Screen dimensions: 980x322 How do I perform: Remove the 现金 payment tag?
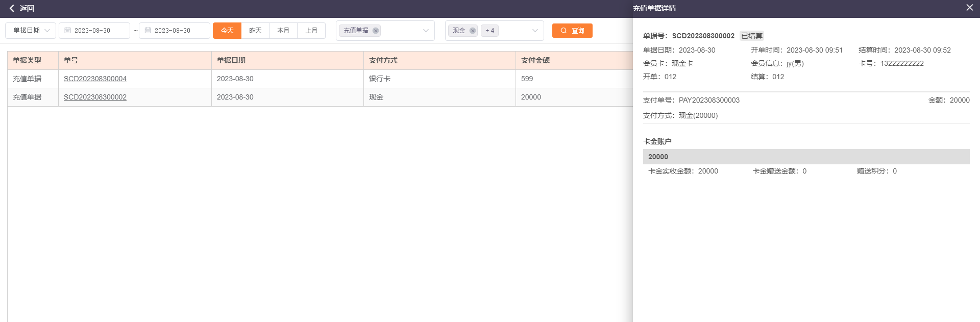[x=473, y=31]
